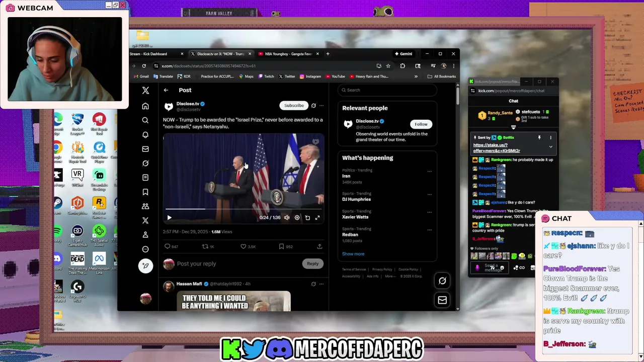644x362 pixels.
Task: Open VRChat desktop shortcut
Action: pos(77,178)
